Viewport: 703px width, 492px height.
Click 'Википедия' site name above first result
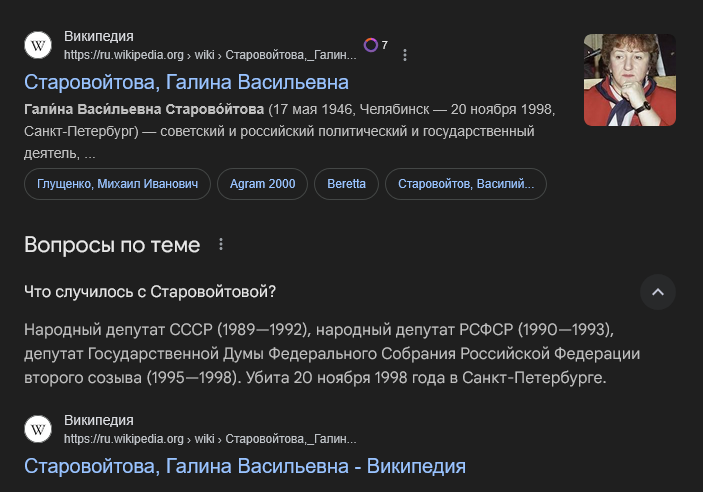tap(99, 37)
